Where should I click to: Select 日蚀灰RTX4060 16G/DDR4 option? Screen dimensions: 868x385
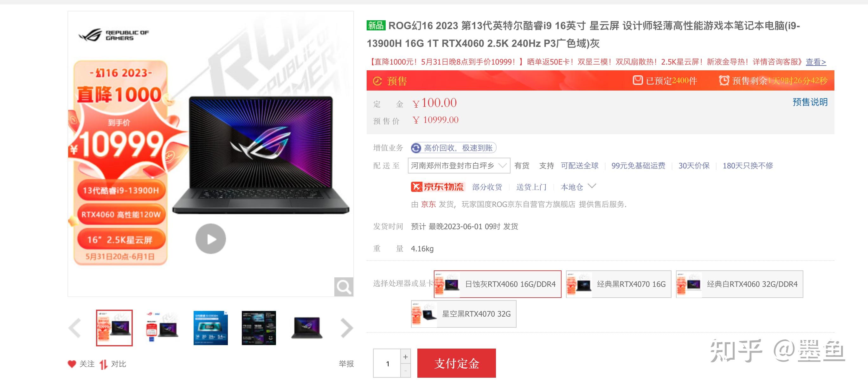click(497, 284)
